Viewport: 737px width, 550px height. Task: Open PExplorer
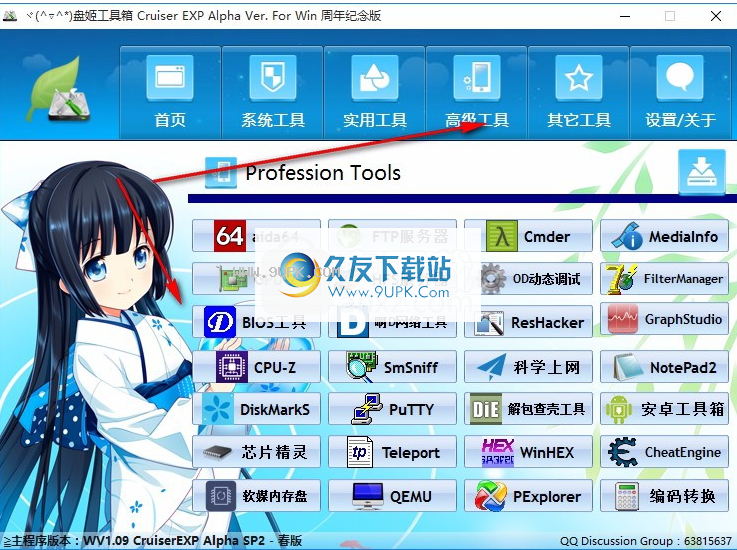coord(528,495)
